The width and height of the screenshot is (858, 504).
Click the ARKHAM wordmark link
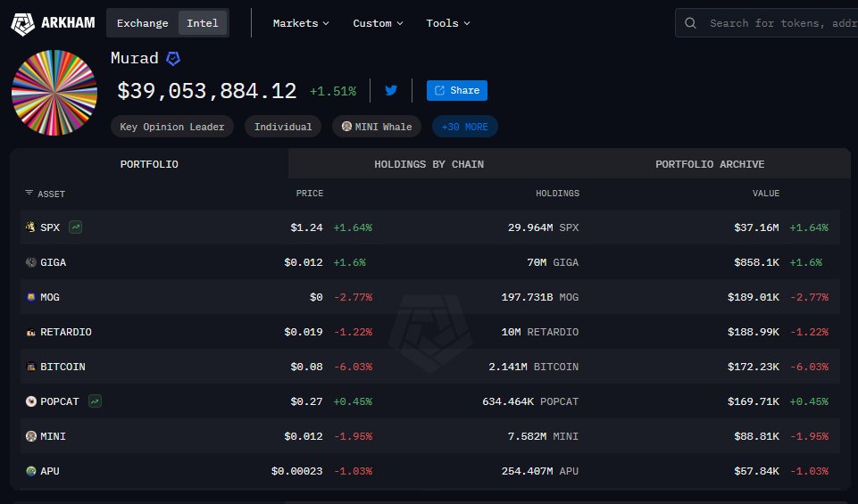[x=69, y=23]
